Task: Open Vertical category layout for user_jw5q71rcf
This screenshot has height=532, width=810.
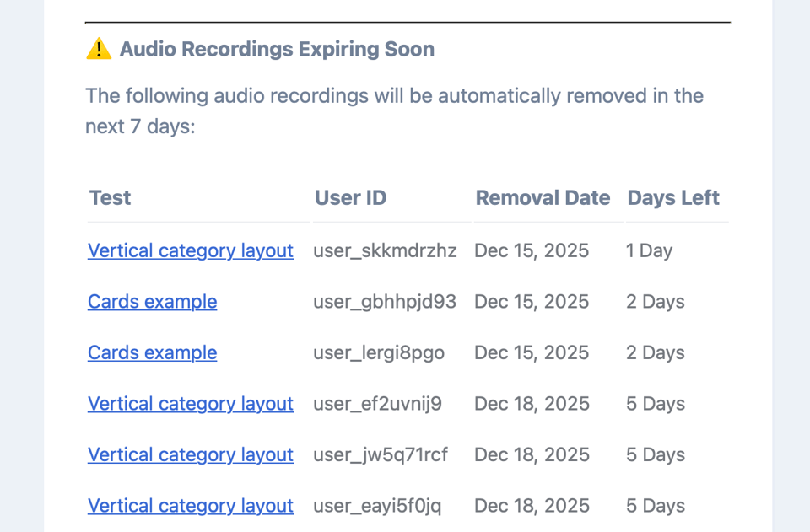Action: pyautogui.click(x=190, y=454)
